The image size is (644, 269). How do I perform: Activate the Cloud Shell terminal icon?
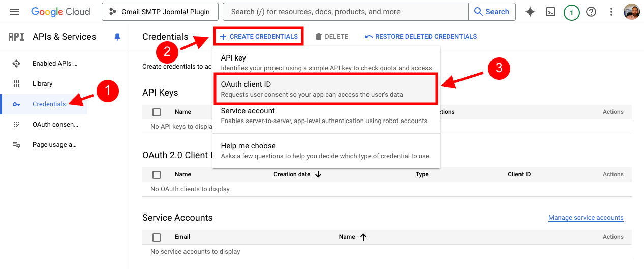coord(550,12)
